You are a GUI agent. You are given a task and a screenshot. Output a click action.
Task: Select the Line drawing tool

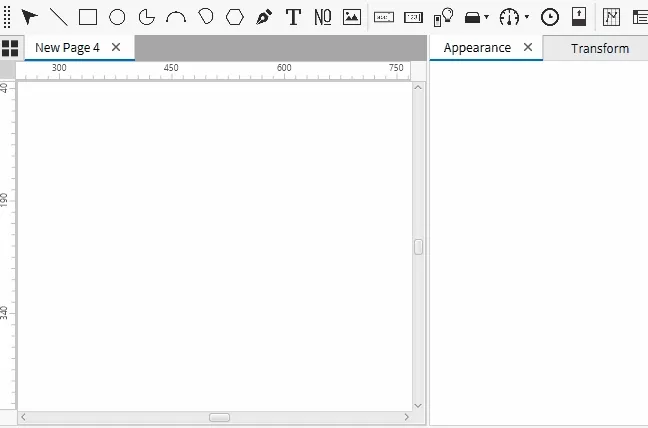coord(59,17)
